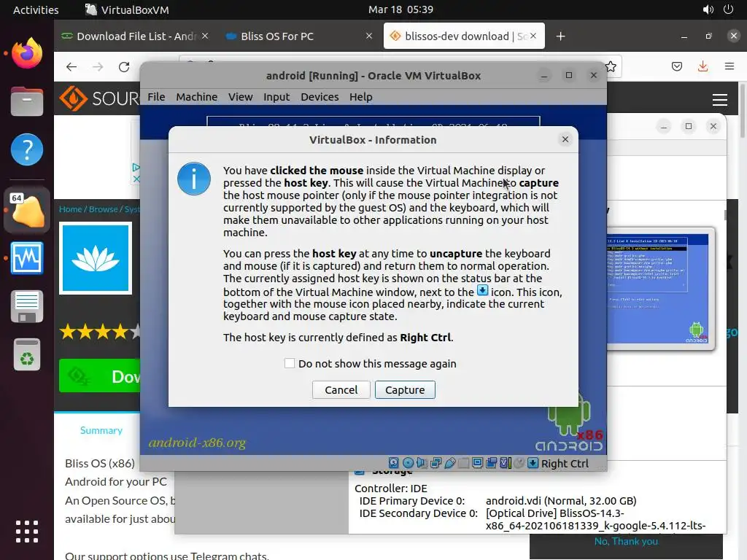
Task: Open the Devices menu
Action: (320, 97)
